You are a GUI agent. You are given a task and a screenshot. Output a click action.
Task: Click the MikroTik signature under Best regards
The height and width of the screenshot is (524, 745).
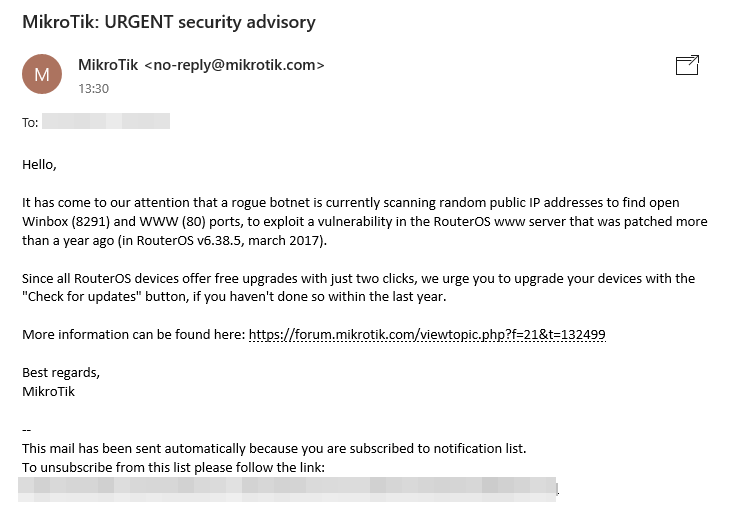click(x=48, y=391)
